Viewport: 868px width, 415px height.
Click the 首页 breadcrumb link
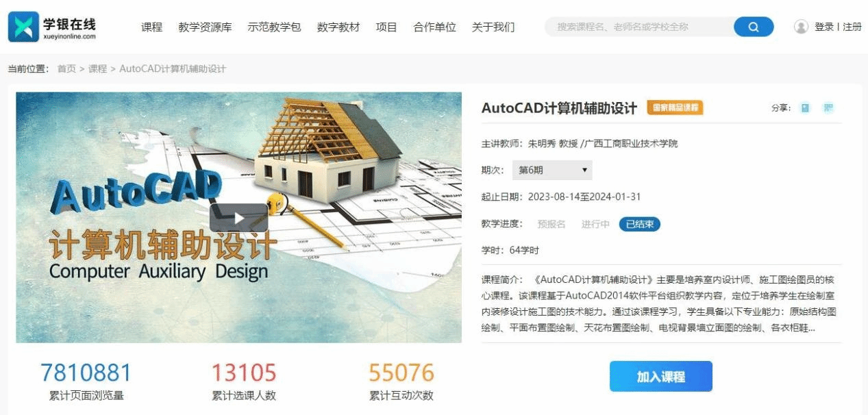pyautogui.click(x=66, y=68)
